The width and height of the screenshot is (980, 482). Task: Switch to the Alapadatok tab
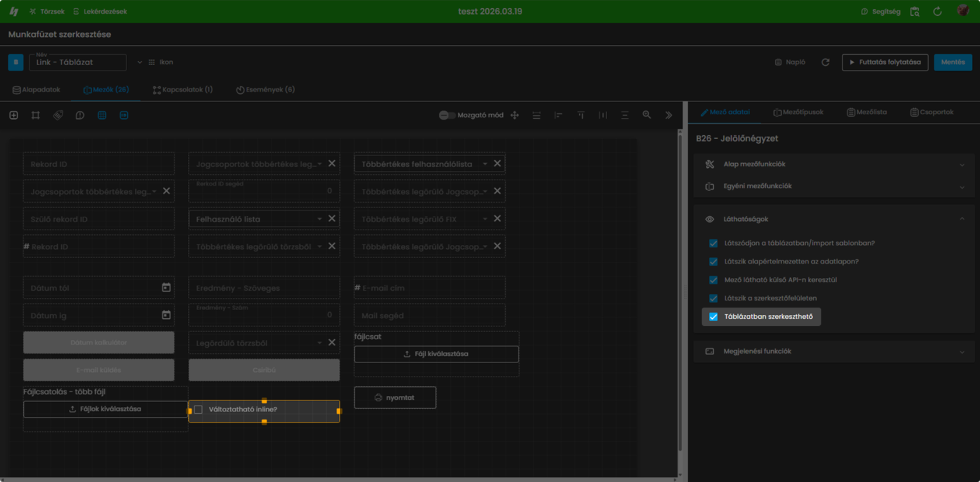36,90
